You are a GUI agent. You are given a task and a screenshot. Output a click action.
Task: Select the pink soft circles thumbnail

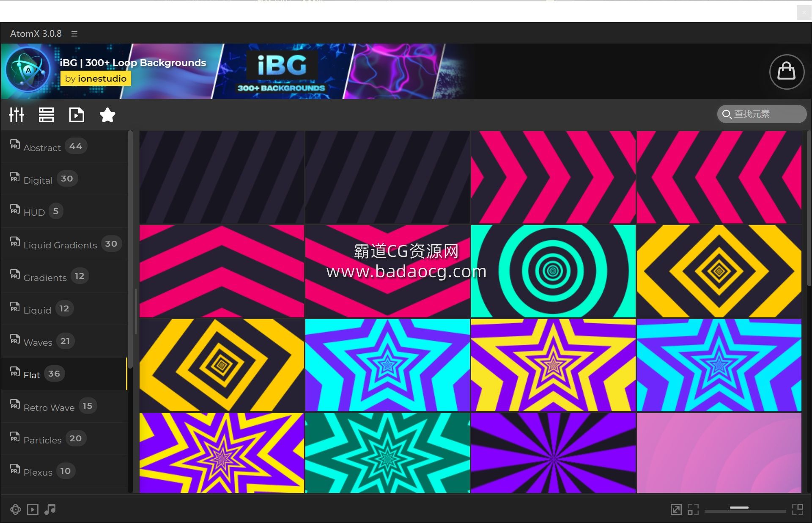coord(719,453)
